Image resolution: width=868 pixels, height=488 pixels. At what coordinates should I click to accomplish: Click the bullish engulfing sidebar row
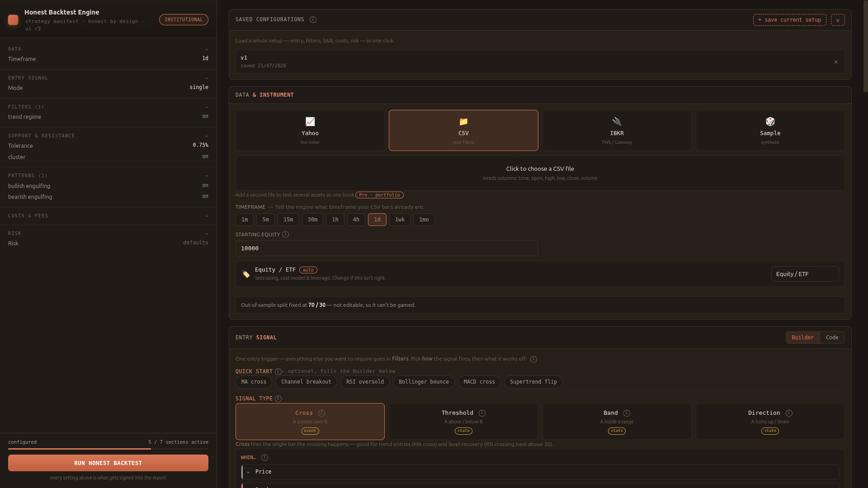(108, 186)
